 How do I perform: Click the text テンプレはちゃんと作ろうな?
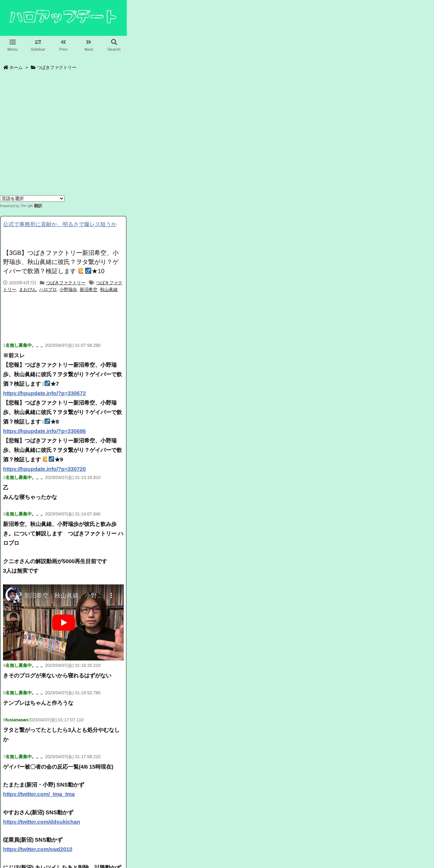click(38, 703)
